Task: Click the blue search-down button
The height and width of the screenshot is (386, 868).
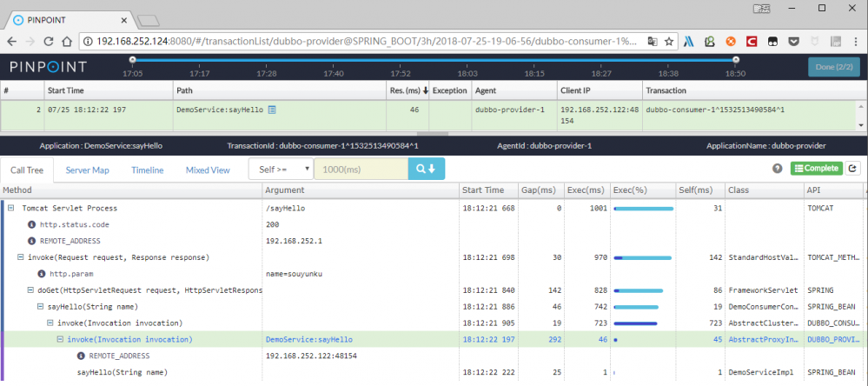Action: pyautogui.click(x=427, y=170)
